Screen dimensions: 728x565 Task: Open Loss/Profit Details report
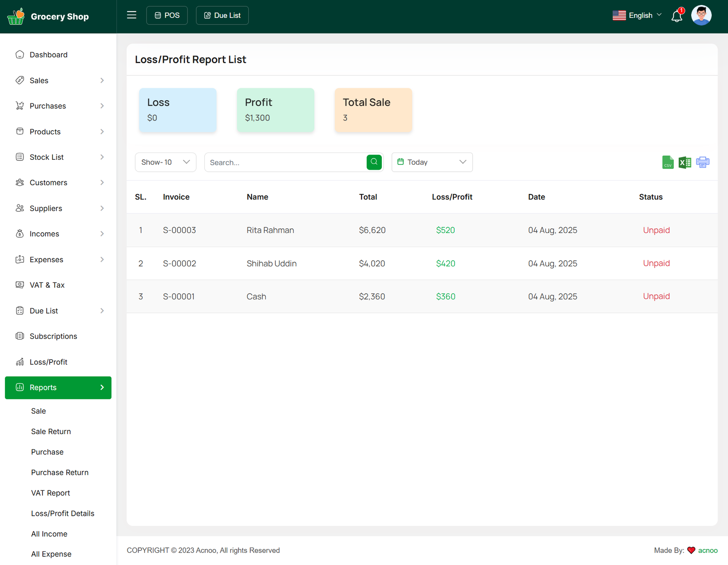(x=63, y=514)
